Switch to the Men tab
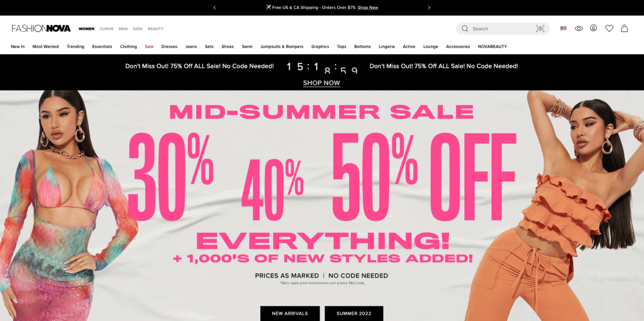 tap(123, 29)
